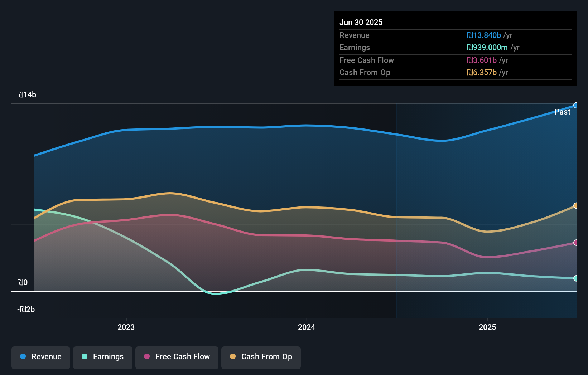
Task: Click the ₪939.000m earnings value
Action: tap(487, 48)
